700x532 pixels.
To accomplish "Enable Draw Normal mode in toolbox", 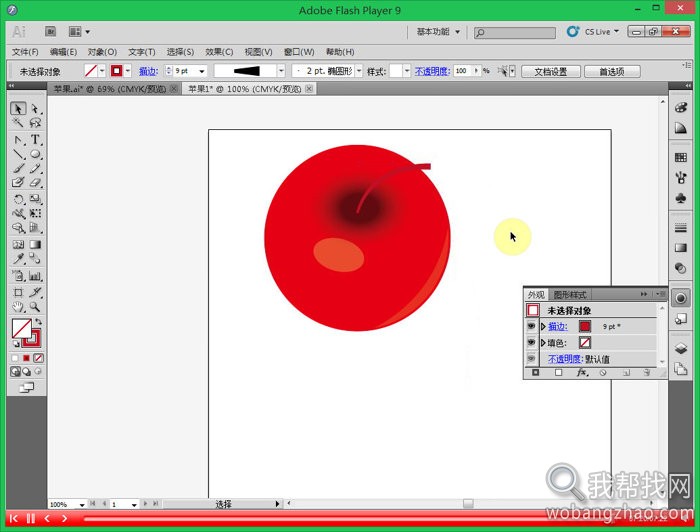I will pos(15,371).
